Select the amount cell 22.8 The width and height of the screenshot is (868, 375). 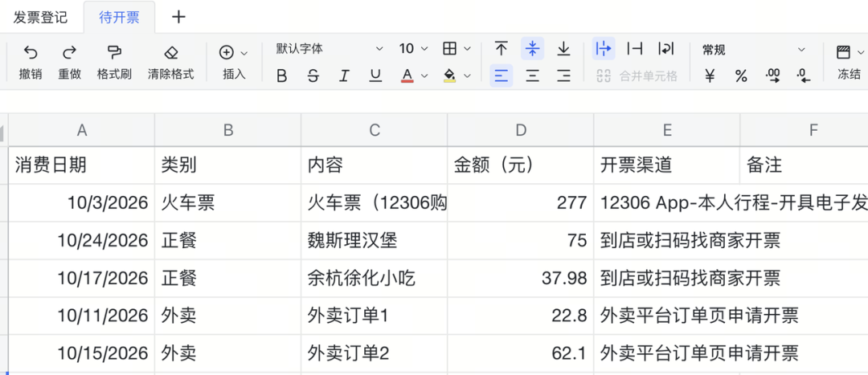click(x=520, y=316)
